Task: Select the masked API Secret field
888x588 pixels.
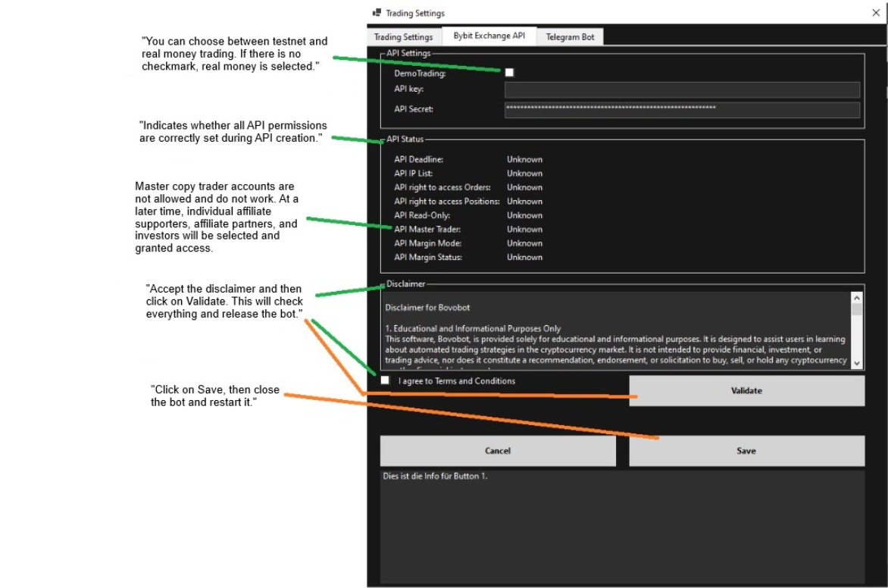Action: [x=682, y=110]
